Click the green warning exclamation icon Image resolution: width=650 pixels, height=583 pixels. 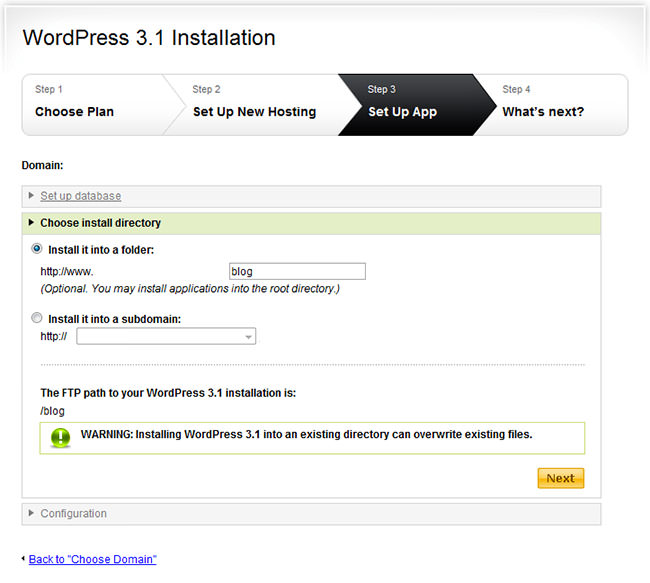pos(61,438)
